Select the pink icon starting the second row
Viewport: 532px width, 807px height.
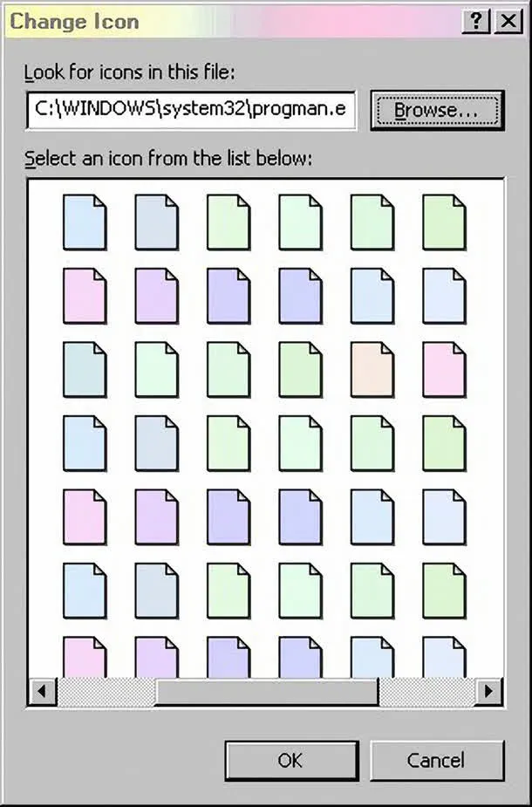tap(85, 294)
